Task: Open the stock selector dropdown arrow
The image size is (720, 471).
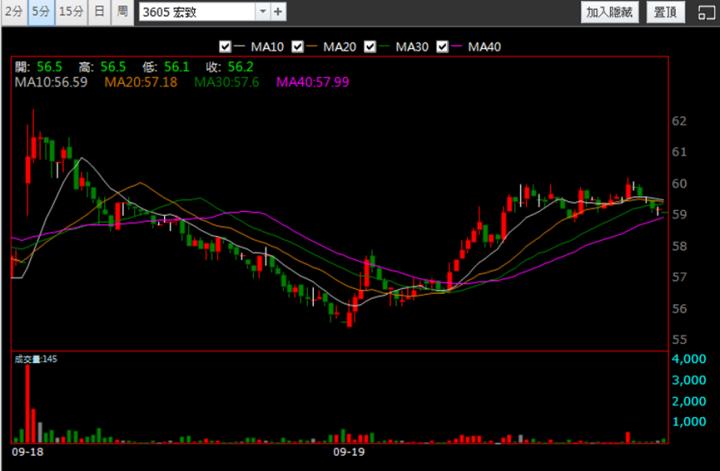Action: [x=263, y=12]
